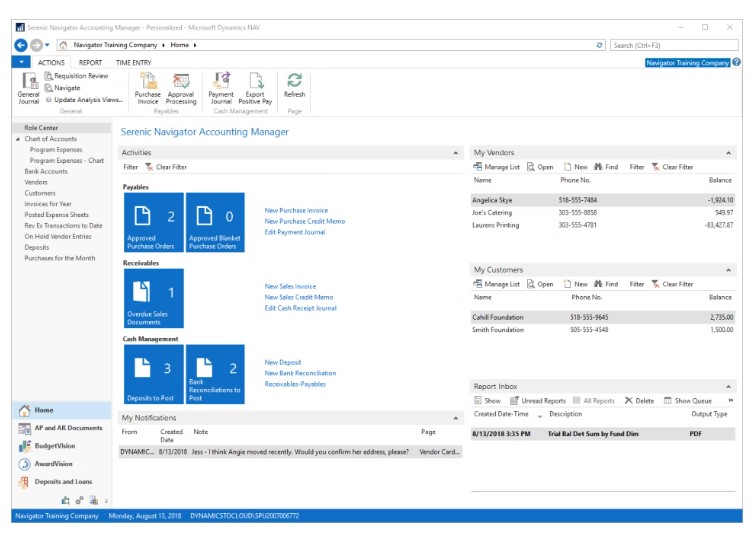Collapse the Report Inbox panel
This screenshot has height=549, width=752.
click(x=730, y=386)
